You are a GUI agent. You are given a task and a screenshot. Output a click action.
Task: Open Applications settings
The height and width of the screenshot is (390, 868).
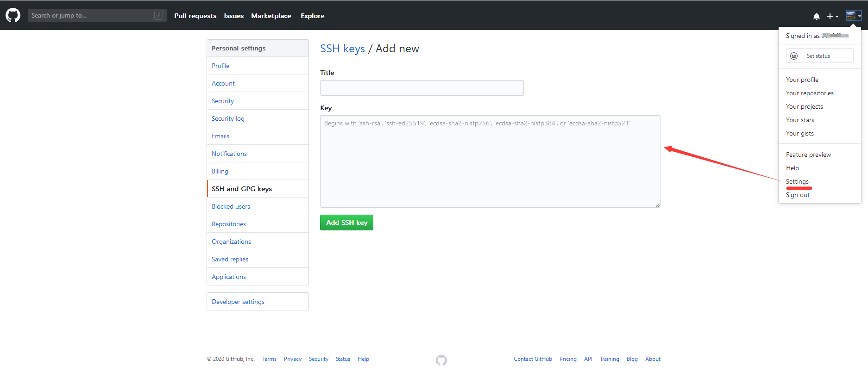tap(258, 277)
